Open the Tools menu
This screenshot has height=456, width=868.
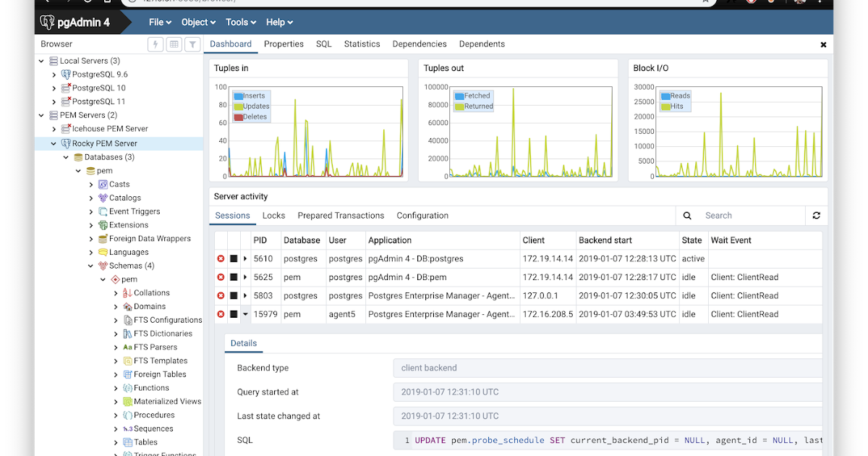click(241, 22)
